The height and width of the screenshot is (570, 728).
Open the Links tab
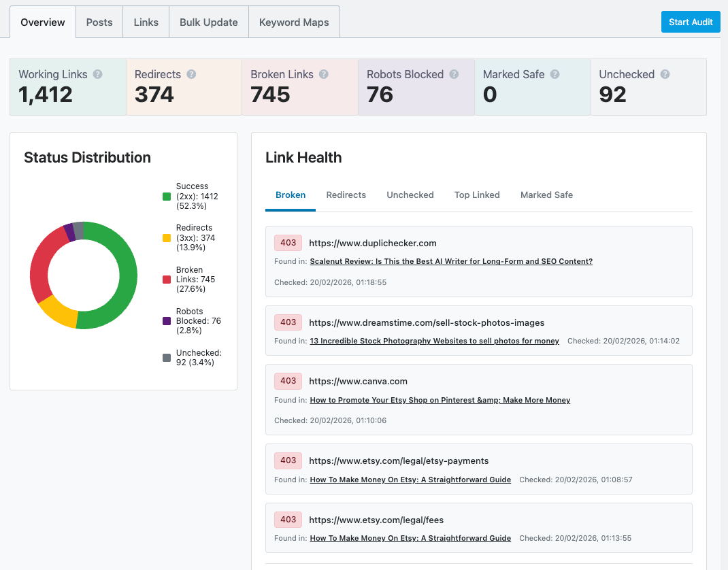tap(146, 22)
